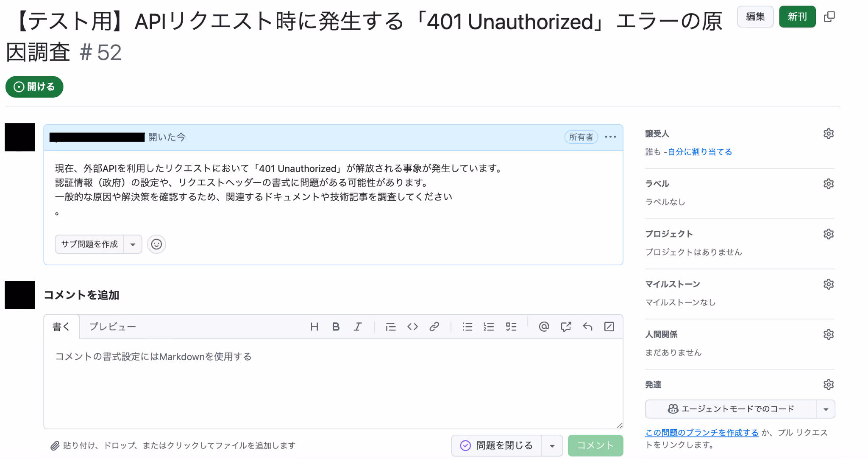Open ラベル settings gear
This screenshot has height=459, width=868.
[x=828, y=184]
